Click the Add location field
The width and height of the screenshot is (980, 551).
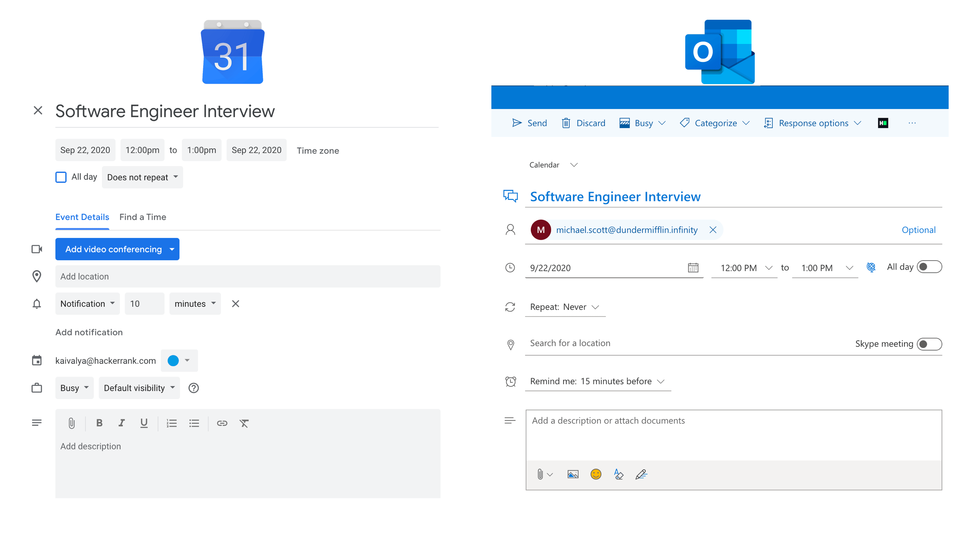coord(248,277)
